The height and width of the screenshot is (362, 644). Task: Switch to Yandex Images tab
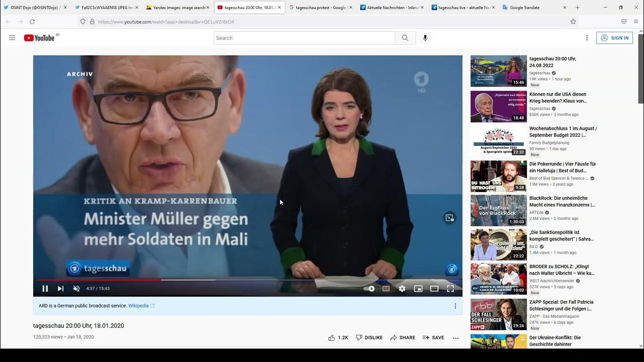[x=177, y=8]
